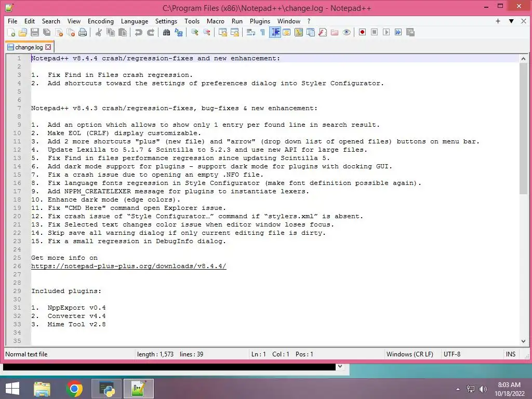Click the vertical scrollbar down arrow

click(x=523, y=341)
